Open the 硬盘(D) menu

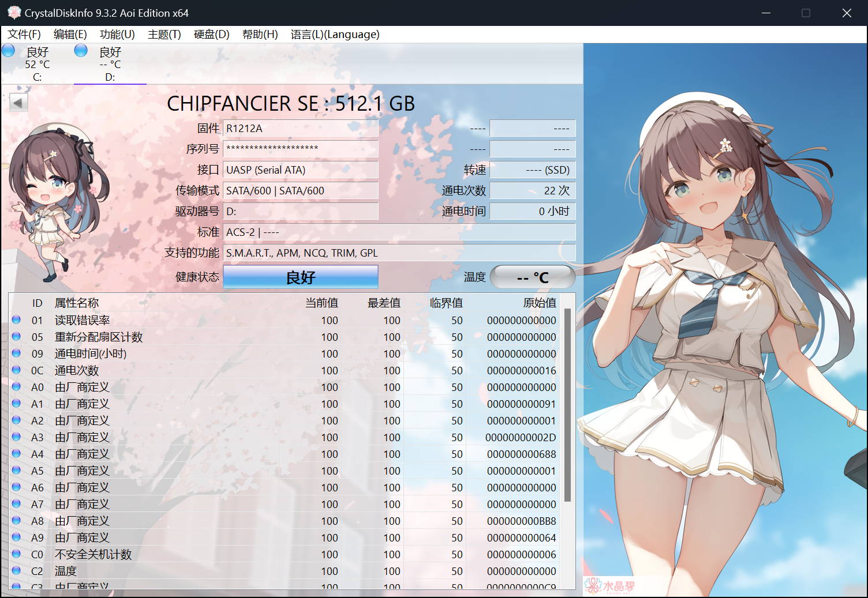211,35
